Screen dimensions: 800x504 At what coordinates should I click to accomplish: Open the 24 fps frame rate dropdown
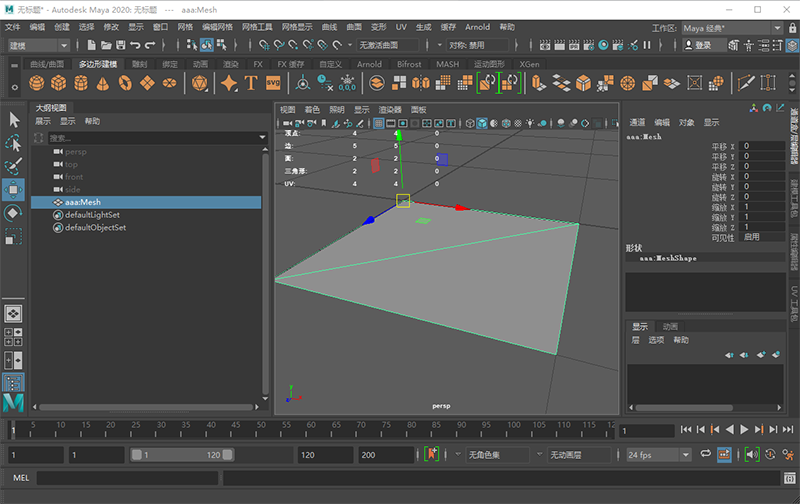coord(658,455)
